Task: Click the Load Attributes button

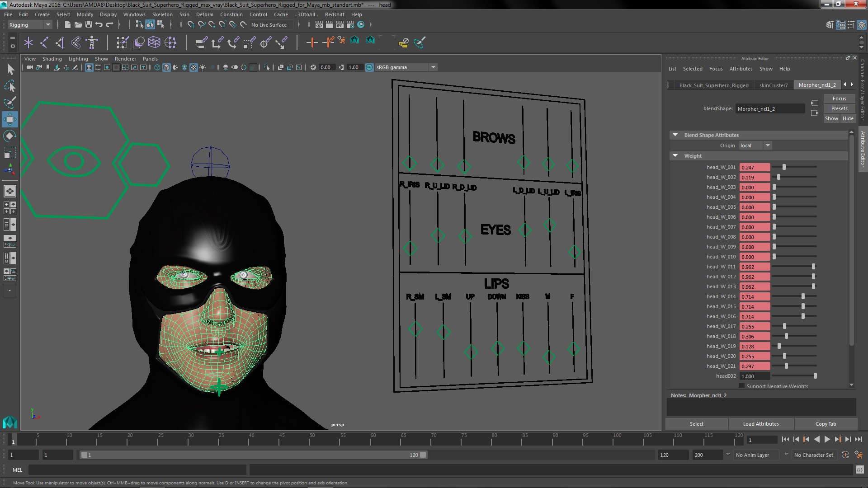Action: point(761,424)
